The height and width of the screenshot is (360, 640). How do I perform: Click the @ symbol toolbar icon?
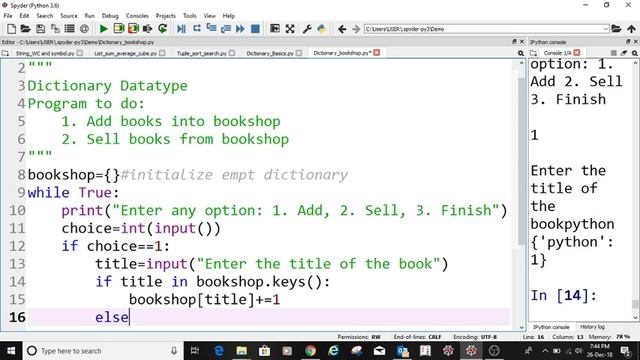(x=84, y=29)
